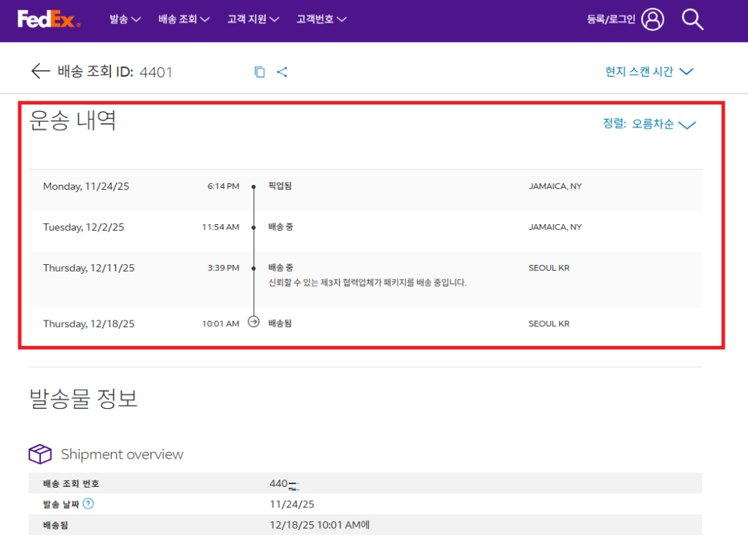Viewport: 748px width, 560px height.
Task: Click the back arrow beside 배송 조회 ID
Action: coord(40,71)
